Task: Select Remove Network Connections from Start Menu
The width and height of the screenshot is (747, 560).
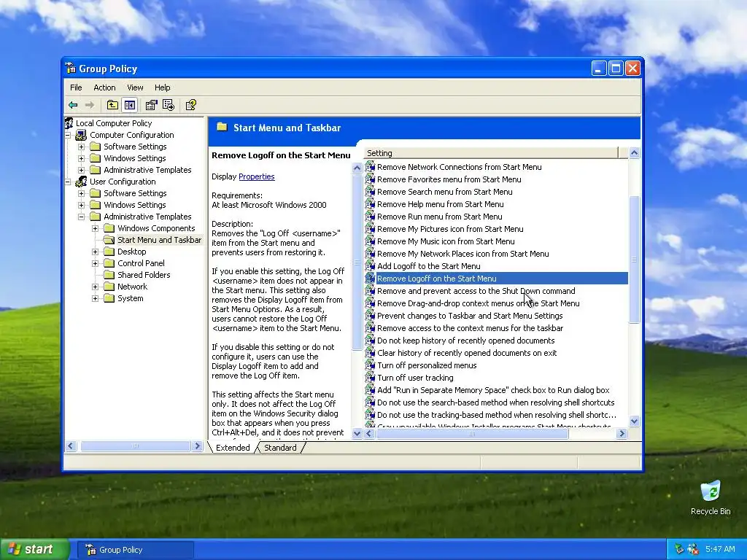Action: [x=460, y=167]
